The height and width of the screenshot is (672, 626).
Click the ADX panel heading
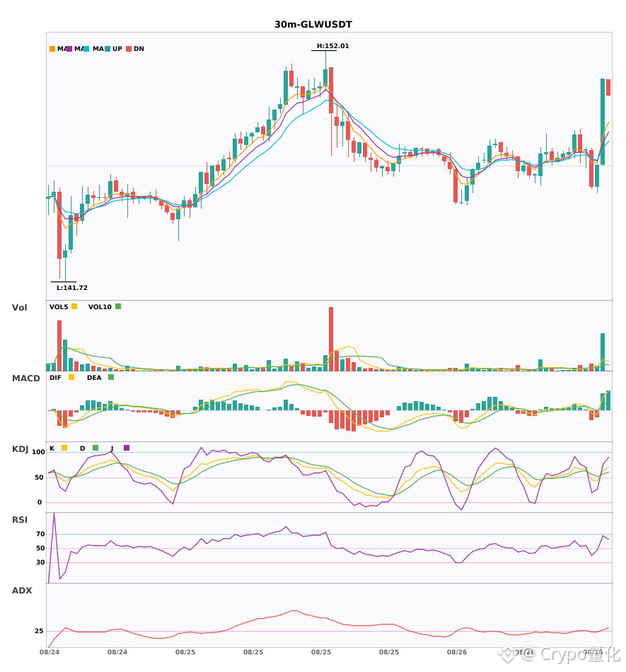pyautogui.click(x=22, y=591)
